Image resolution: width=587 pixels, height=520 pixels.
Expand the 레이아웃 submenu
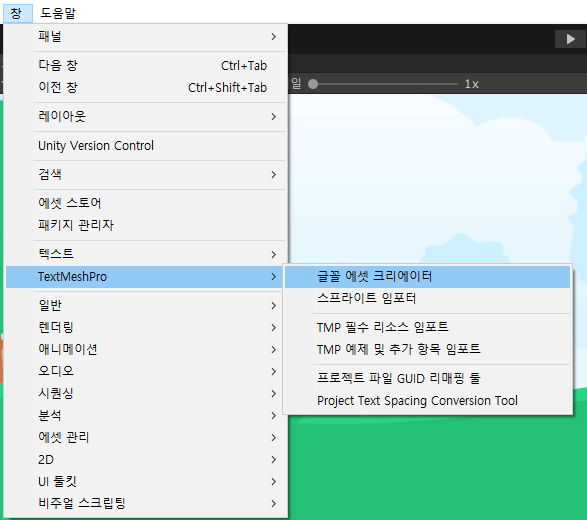[146, 116]
